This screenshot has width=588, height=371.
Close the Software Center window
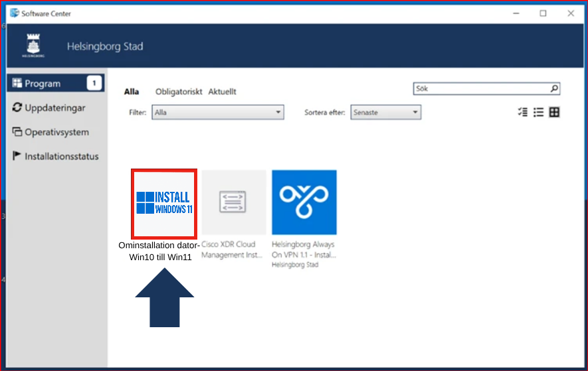[571, 13]
